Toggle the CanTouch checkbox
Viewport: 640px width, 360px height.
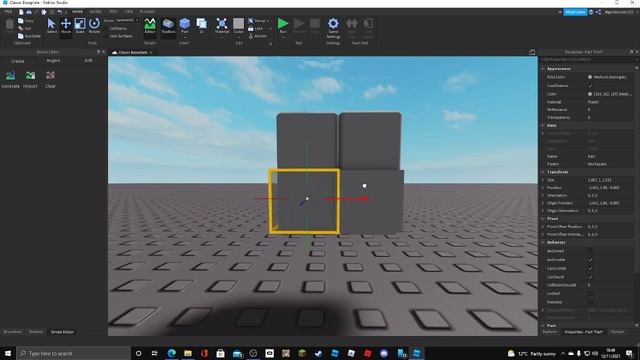590,277
